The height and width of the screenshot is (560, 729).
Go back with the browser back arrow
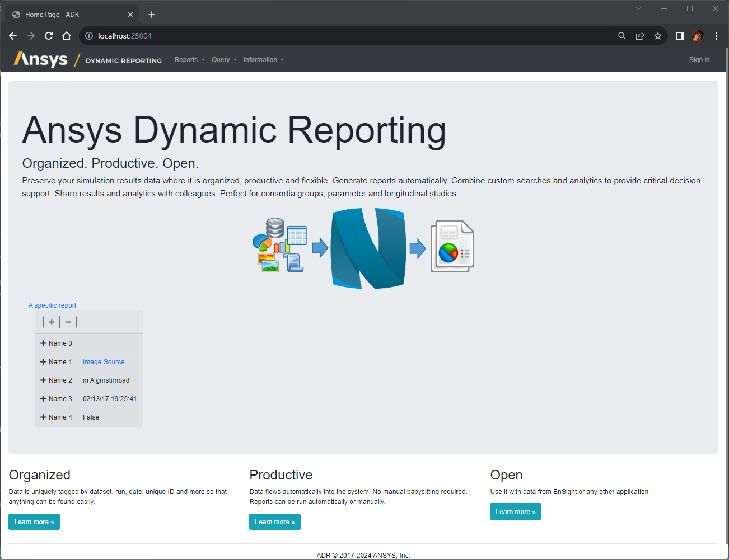point(13,36)
